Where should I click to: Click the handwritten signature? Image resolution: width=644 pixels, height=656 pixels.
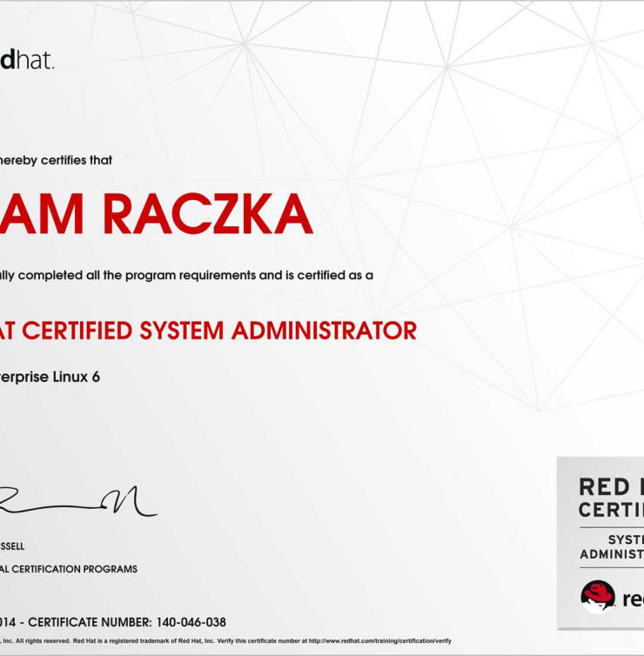point(78,502)
